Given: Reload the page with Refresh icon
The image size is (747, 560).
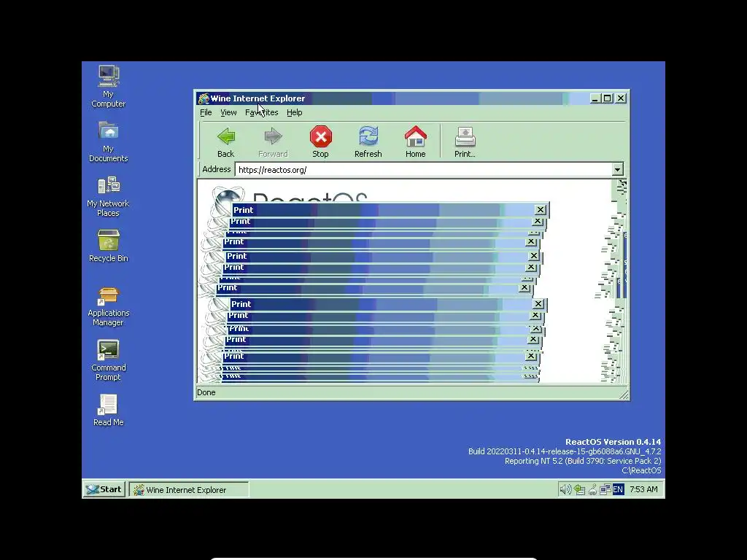Looking at the screenshot, I should (x=368, y=136).
